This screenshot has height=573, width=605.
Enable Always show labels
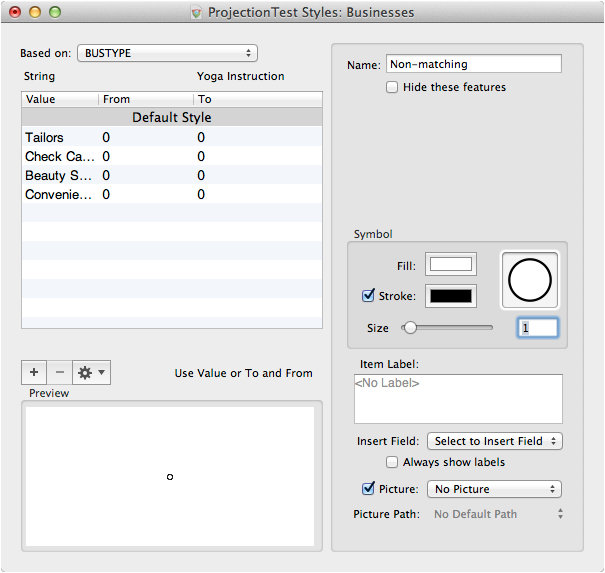click(x=392, y=462)
